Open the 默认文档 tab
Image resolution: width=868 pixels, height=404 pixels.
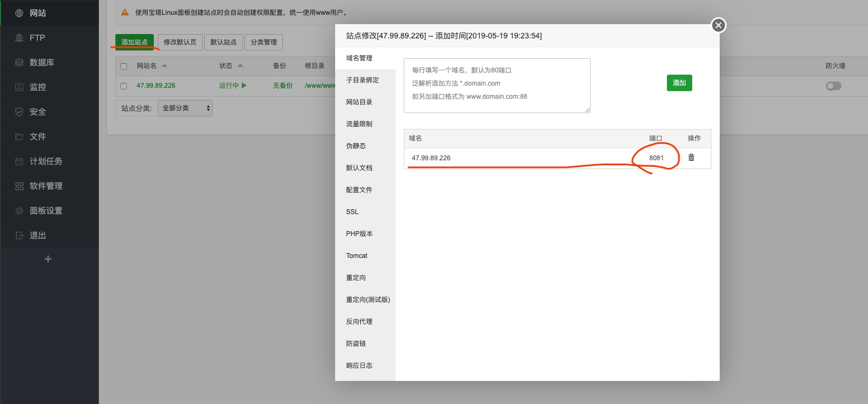365,168
